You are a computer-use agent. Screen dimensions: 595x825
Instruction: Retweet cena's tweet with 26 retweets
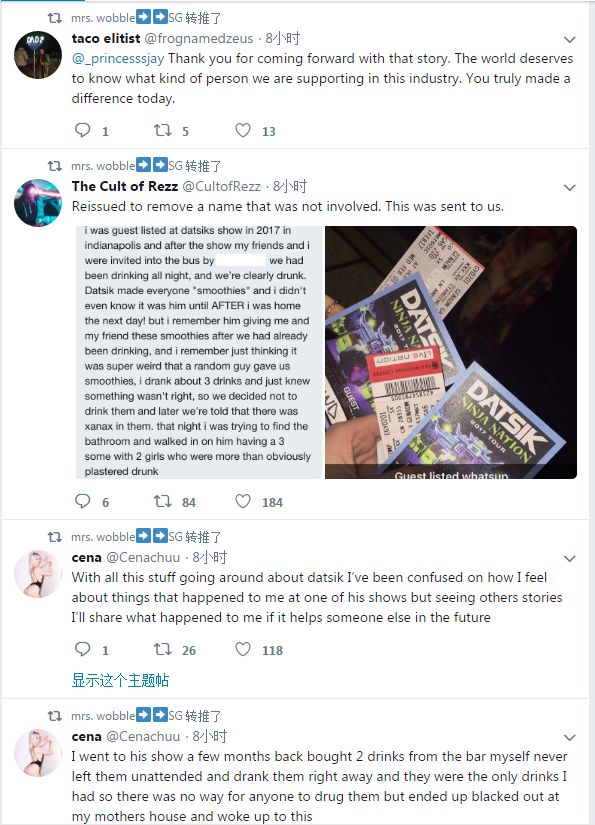click(x=163, y=649)
